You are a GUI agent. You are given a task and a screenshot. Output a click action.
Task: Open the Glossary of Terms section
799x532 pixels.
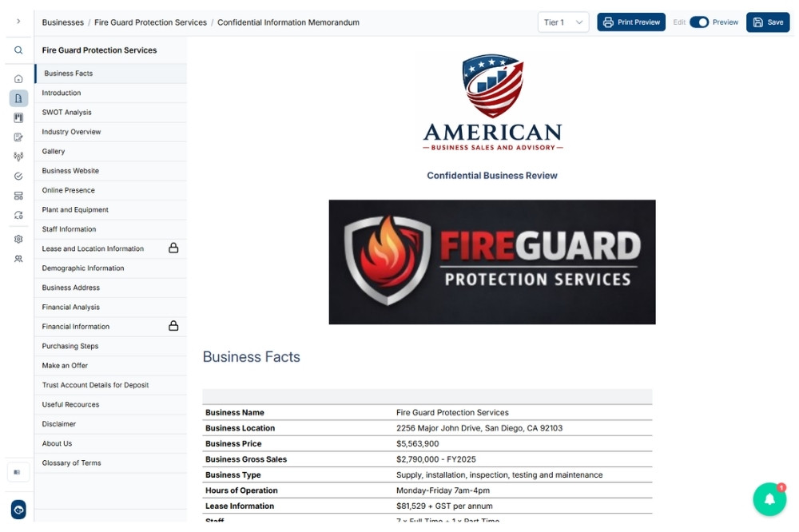[110, 463]
